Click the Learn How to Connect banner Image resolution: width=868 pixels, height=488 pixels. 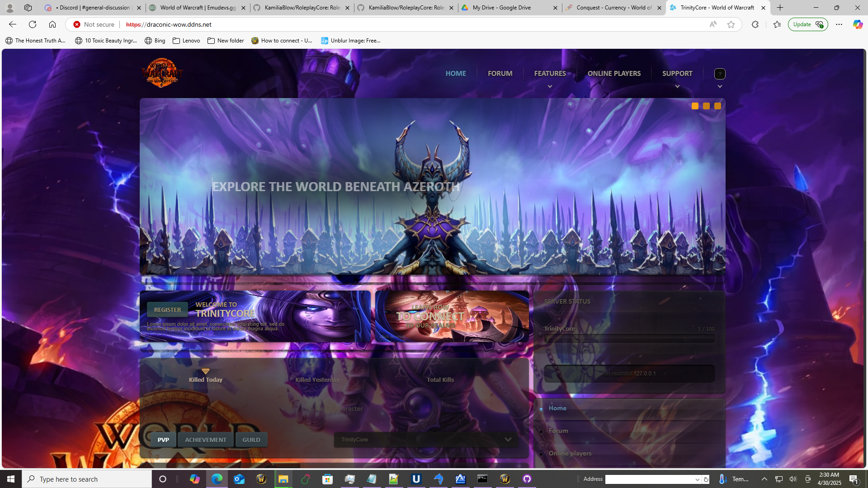pyautogui.click(x=452, y=316)
